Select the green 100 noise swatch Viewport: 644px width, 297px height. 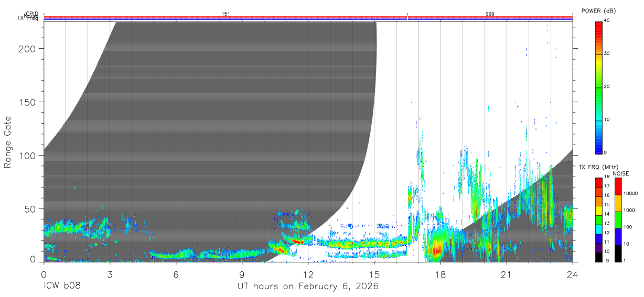618,221
